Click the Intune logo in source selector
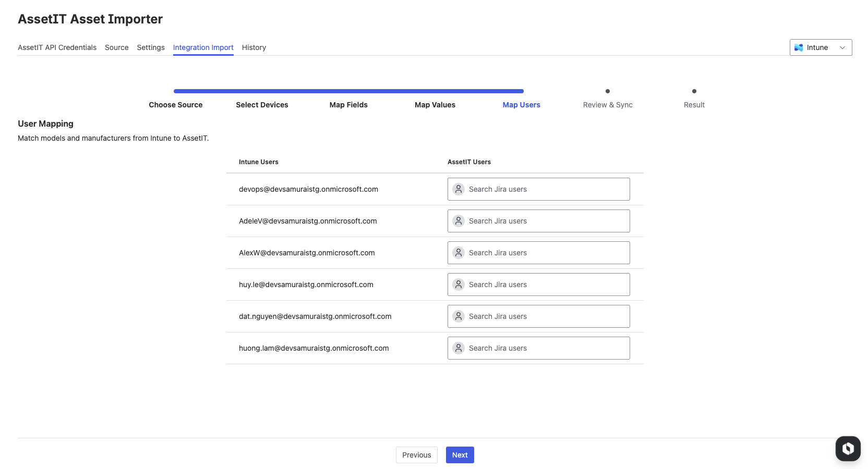 pyautogui.click(x=799, y=47)
